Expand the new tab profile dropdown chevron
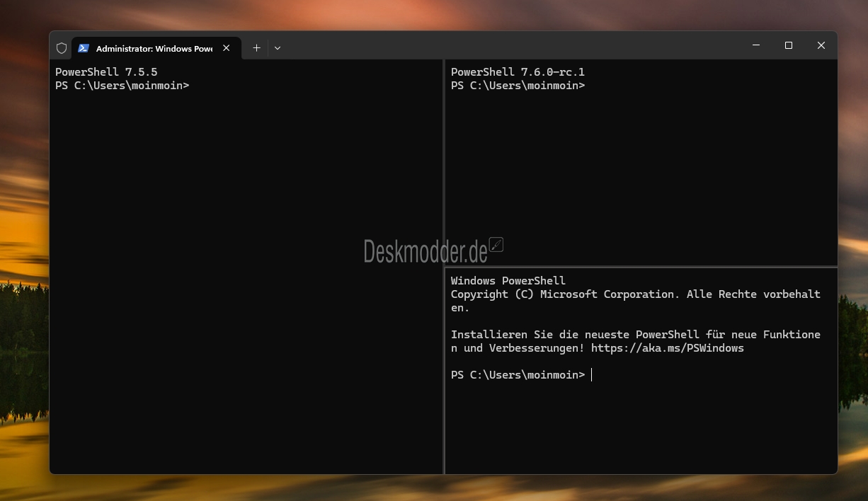The image size is (868, 501). (x=278, y=48)
